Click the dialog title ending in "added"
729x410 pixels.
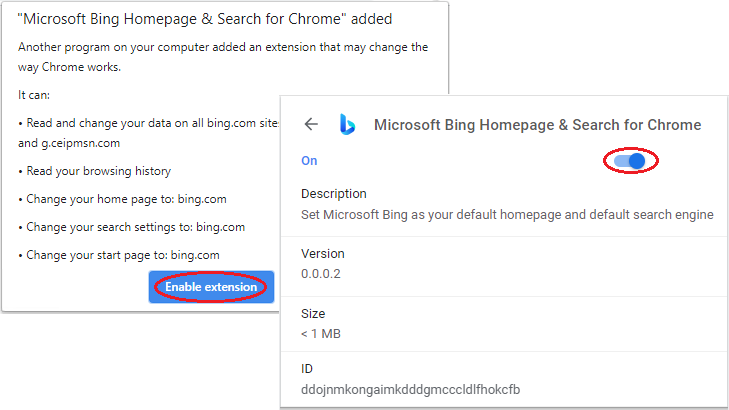(205, 19)
